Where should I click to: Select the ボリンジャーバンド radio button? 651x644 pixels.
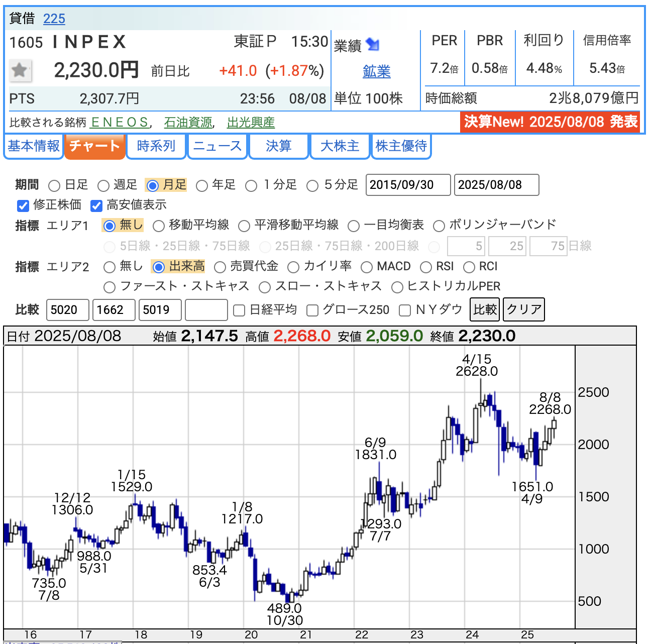point(439,226)
